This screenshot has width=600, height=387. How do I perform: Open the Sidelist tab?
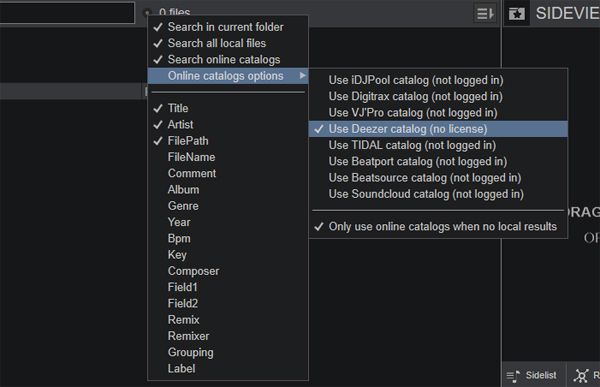point(533,375)
